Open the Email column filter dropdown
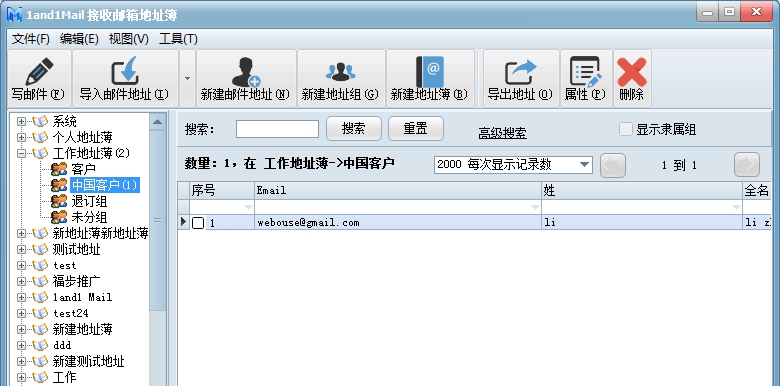The width and height of the screenshot is (780, 386). (x=535, y=207)
